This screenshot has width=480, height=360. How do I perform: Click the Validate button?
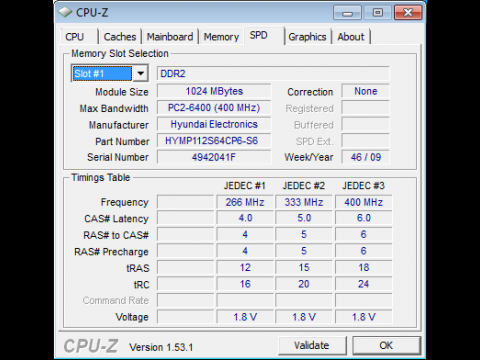click(x=312, y=345)
